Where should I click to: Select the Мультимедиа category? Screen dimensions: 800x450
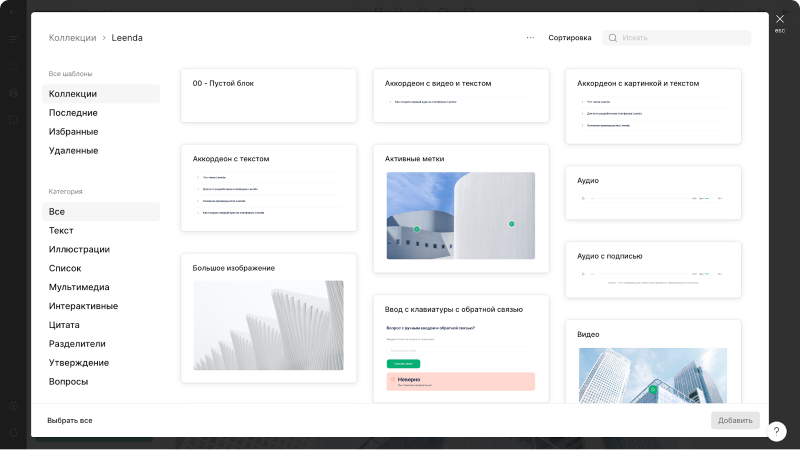[x=79, y=287]
